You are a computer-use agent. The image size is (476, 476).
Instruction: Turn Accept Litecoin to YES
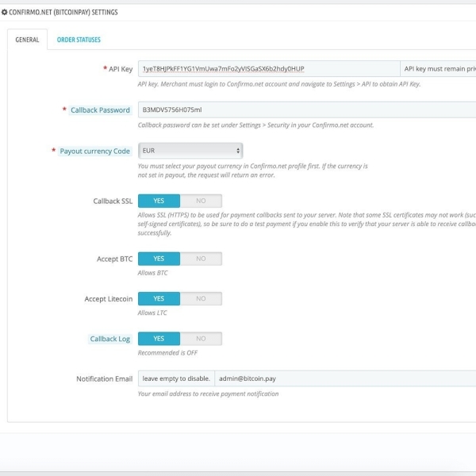click(159, 299)
